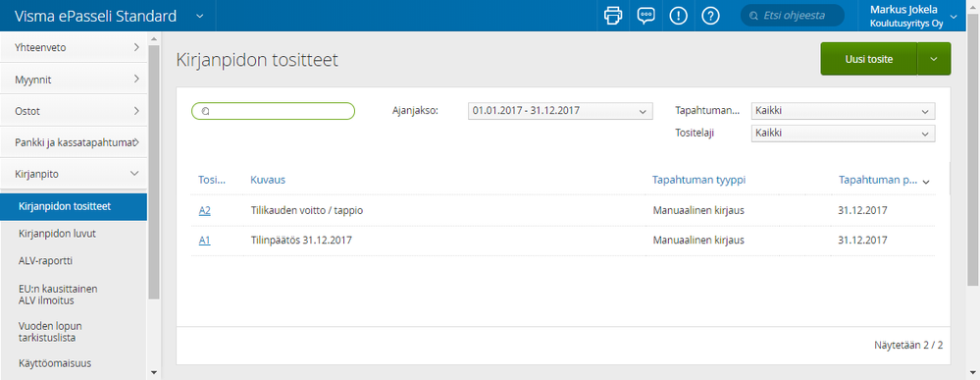
Task: Open voucher A1 link
Action: [x=204, y=241]
